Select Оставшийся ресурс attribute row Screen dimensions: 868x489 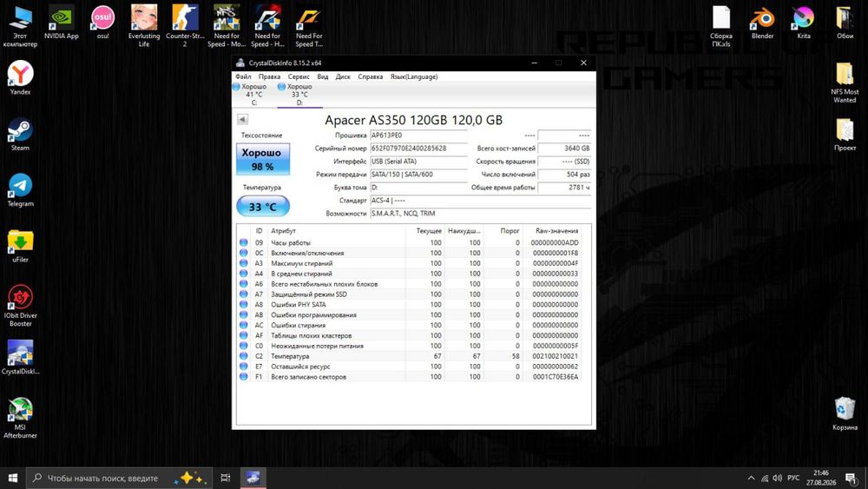[410, 367]
